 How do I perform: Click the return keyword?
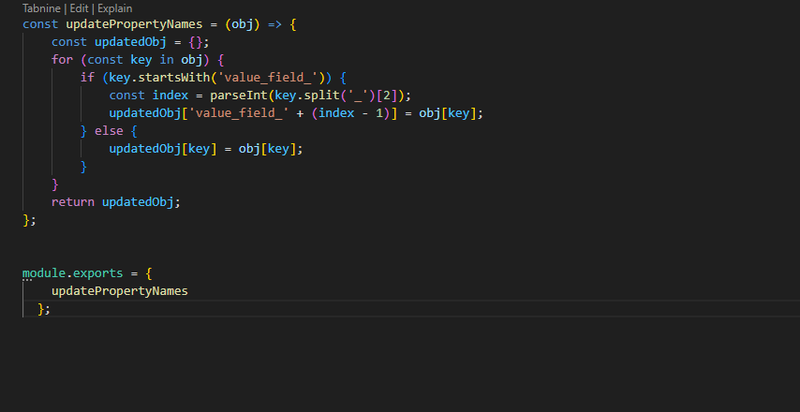pyautogui.click(x=73, y=202)
